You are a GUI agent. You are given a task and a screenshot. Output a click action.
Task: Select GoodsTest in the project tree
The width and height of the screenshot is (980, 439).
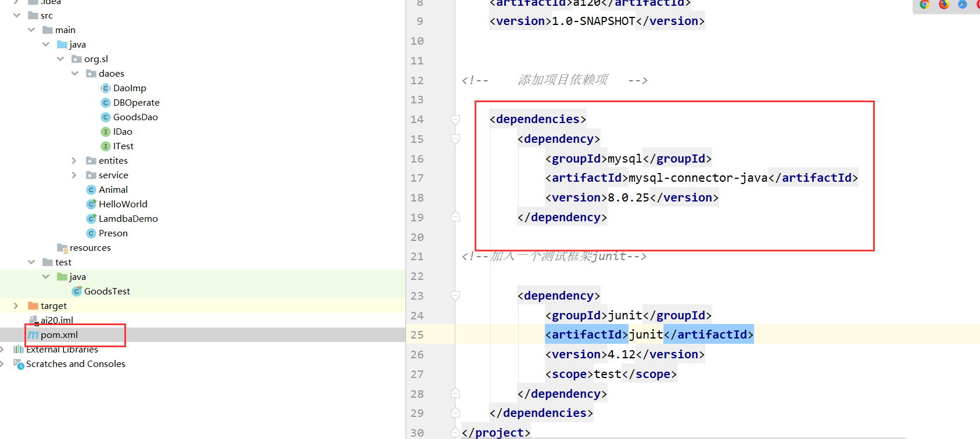coord(107,292)
